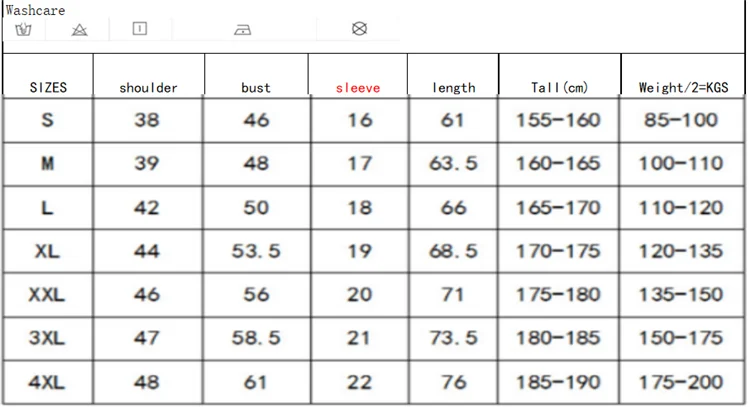Select the red sleeve column header

point(358,87)
